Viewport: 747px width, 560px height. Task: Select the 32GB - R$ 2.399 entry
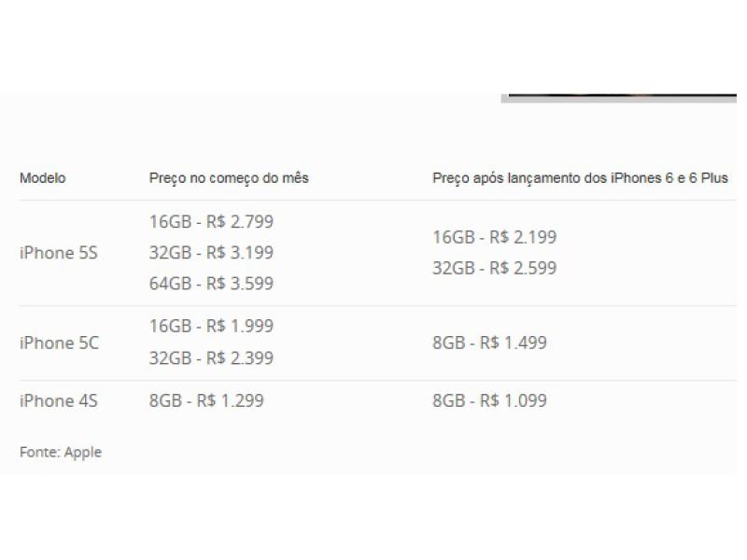[x=211, y=357]
